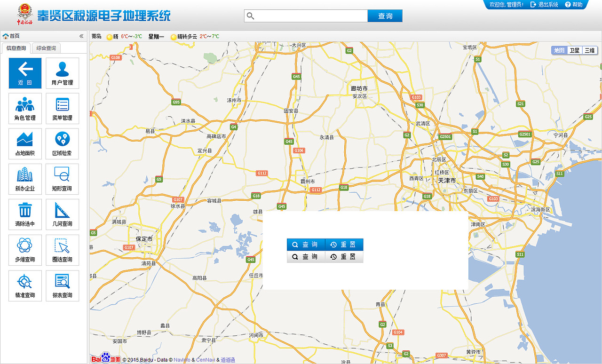This screenshot has width=602, height=364.
Task: Open 角色管理 role management
Action: [25, 109]
